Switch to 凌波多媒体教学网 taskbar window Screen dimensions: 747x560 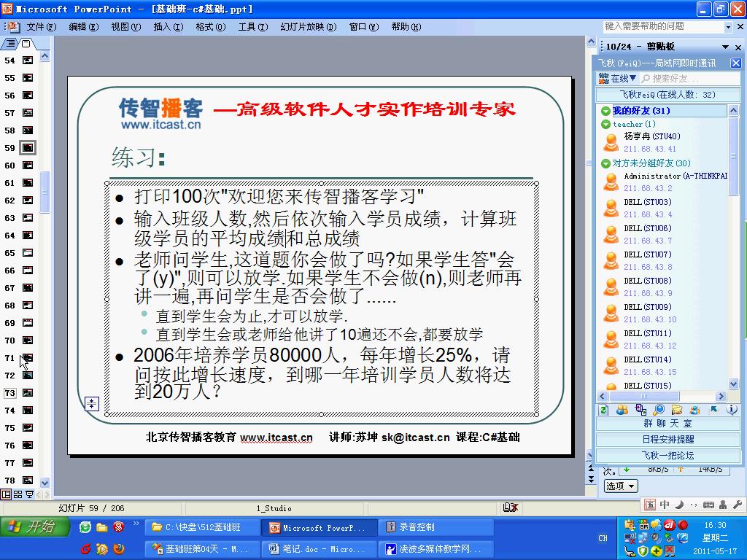pyautogui.click(x=436, y=549)
